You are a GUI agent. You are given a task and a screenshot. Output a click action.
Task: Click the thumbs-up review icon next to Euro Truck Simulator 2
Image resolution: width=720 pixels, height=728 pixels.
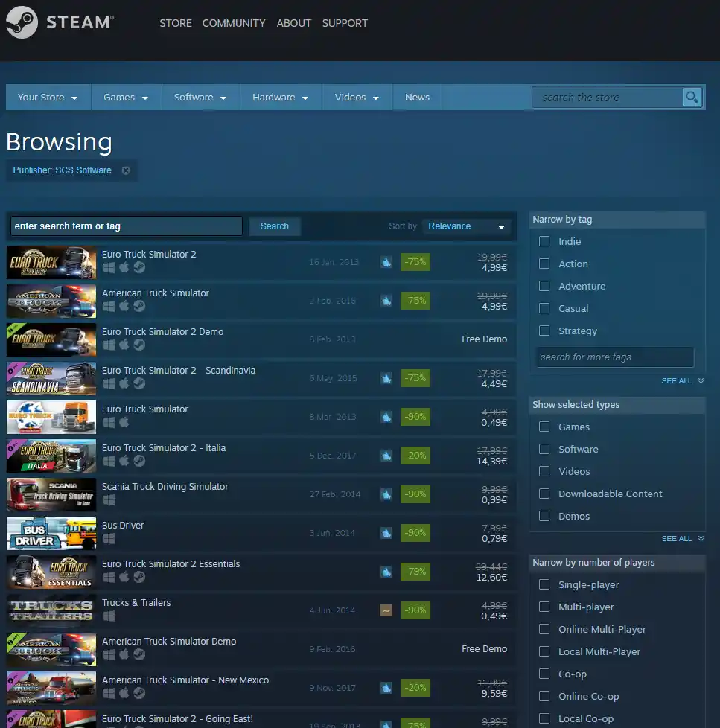tap(386, 262)
